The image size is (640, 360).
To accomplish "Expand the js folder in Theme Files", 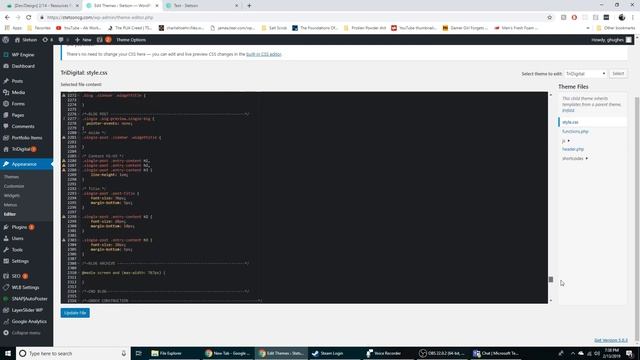I will pos(566,141).
